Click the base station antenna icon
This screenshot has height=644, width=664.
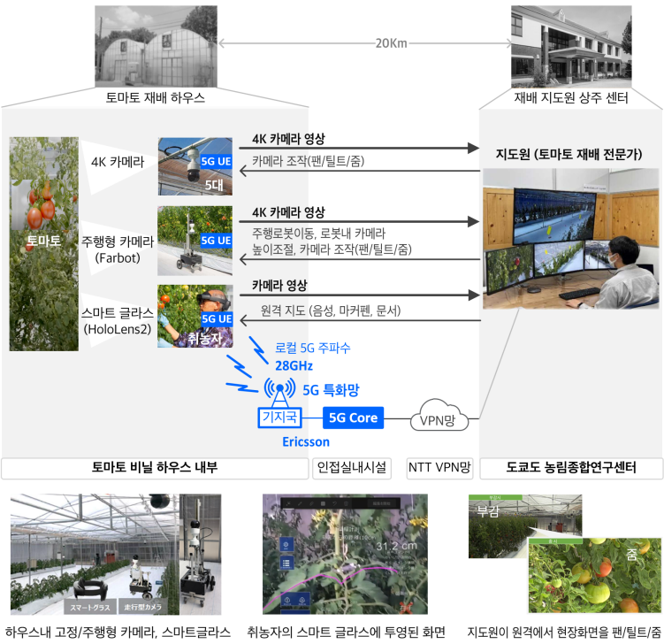(279, 392)
